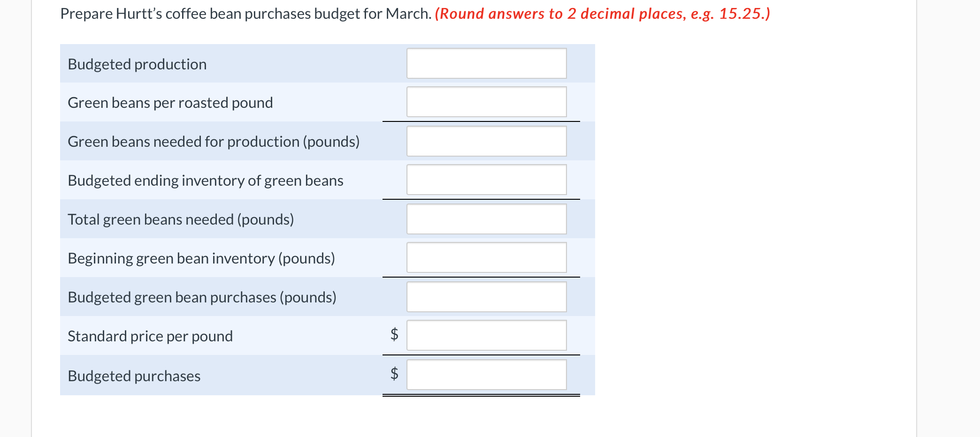Select the Green beans per roasted pound label
Viewport: 980px width, 437px height.
tap(170, 103)
